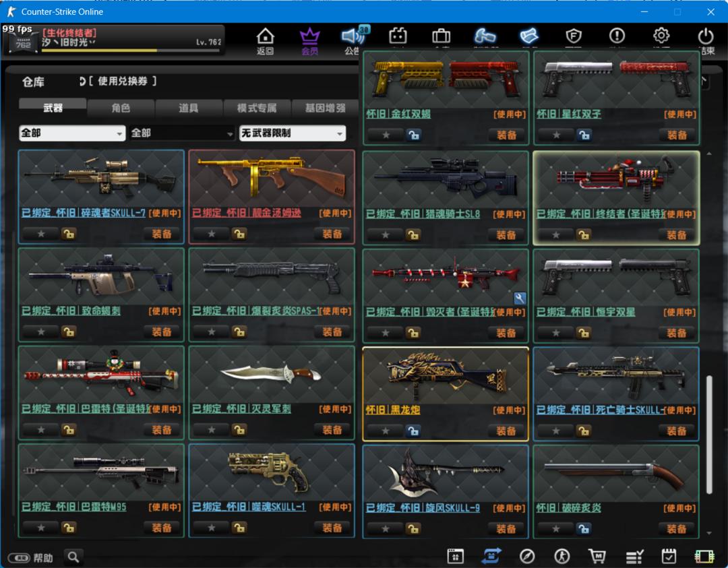Click the refresh arrow icon beside 仓库
Image resolution: width=728 pixels, height=568 pixels.
point(83,82)
